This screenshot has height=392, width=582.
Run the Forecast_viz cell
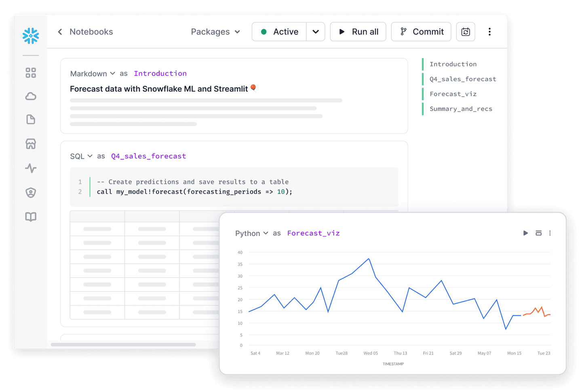point(525,233)
